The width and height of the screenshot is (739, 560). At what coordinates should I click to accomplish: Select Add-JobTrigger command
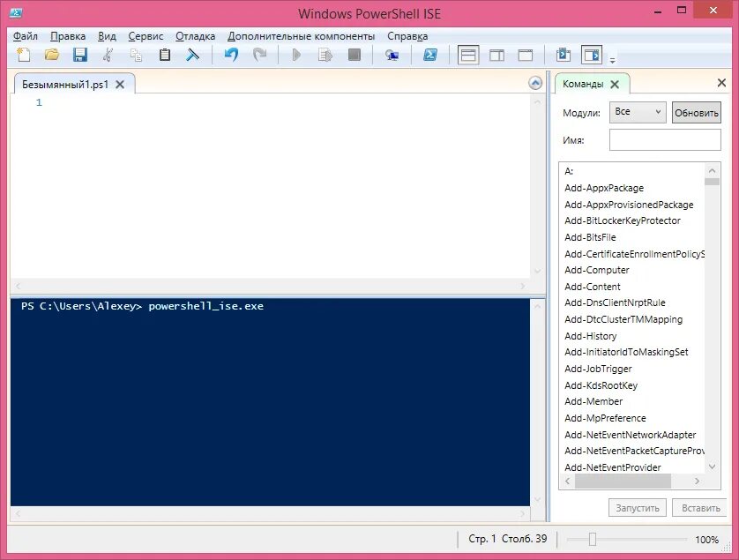tap(598, 369)
